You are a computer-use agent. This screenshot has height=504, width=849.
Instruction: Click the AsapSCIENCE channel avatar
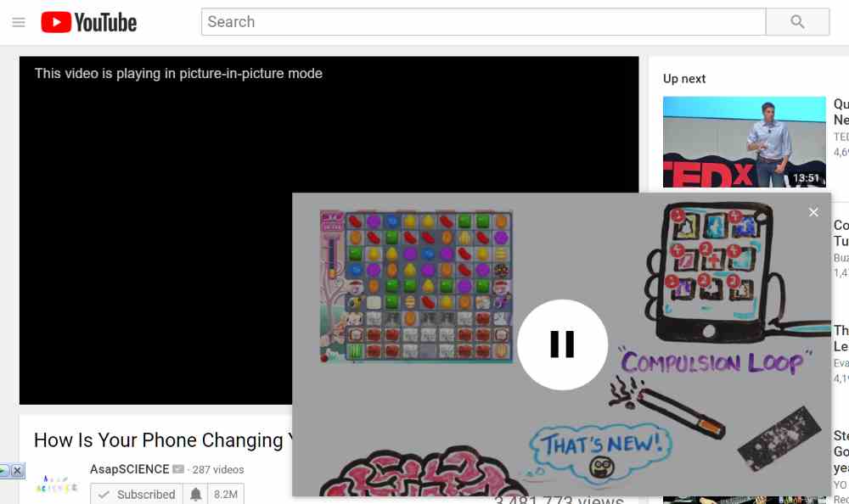56,484
